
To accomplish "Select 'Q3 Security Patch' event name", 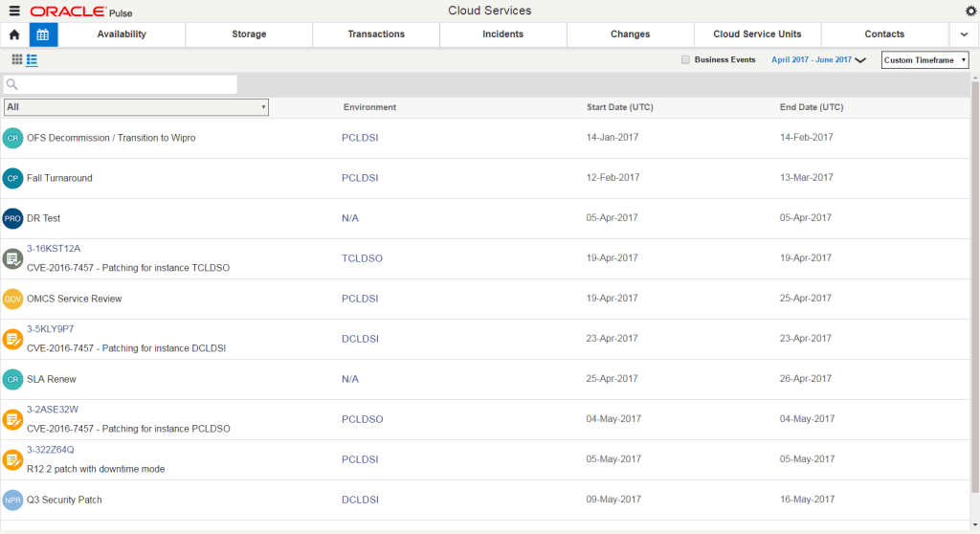I will 64,500.
